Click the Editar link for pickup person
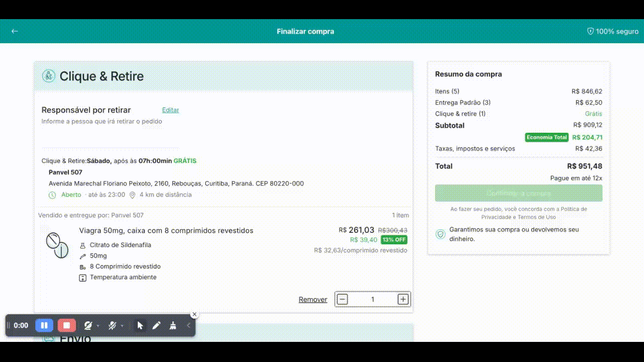 point(171,110)
